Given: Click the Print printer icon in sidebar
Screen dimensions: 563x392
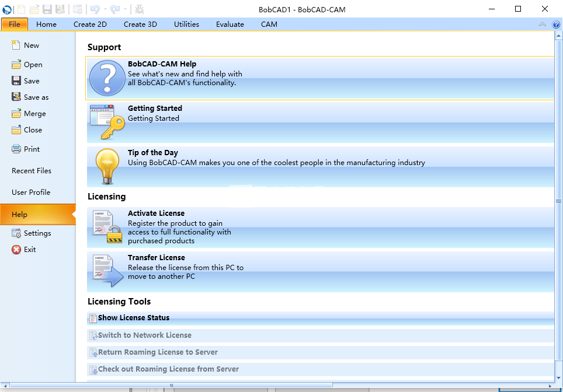Looking at the screenshot, I should (x=16, y=149).
